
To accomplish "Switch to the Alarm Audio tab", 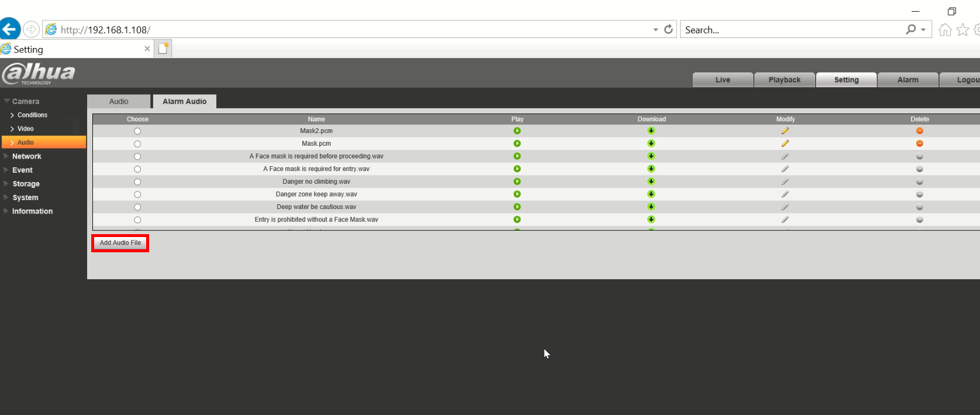I will point(185,101).
